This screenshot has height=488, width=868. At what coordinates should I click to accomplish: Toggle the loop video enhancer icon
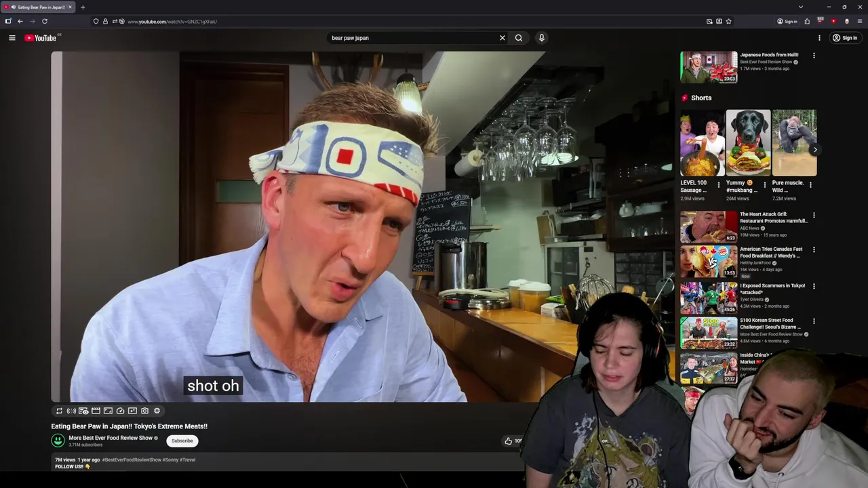pyautogui.click(x=59, y=411)
